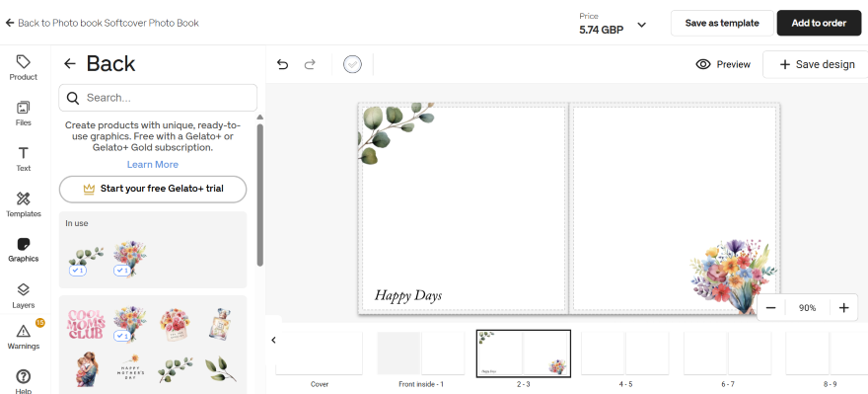Add the eucalyptus sprig graphic in library
The image size is (868, 394).
pyautogui.click(x=175, y=369)
